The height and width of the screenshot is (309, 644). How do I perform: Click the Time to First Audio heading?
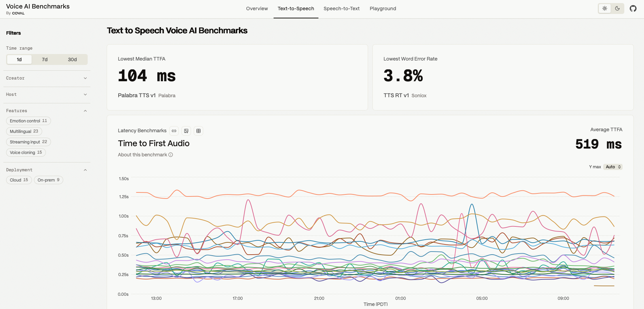click(154, 143)
